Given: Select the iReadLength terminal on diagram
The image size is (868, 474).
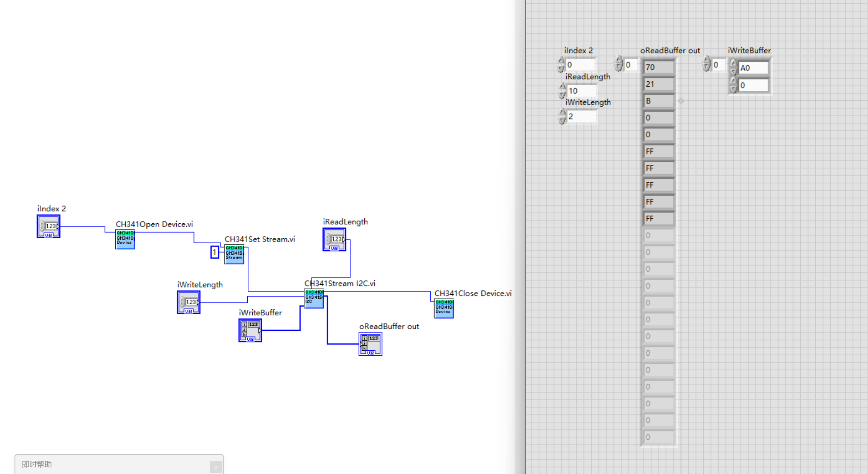Looking at the screenshot, I should tap(334, 239).
